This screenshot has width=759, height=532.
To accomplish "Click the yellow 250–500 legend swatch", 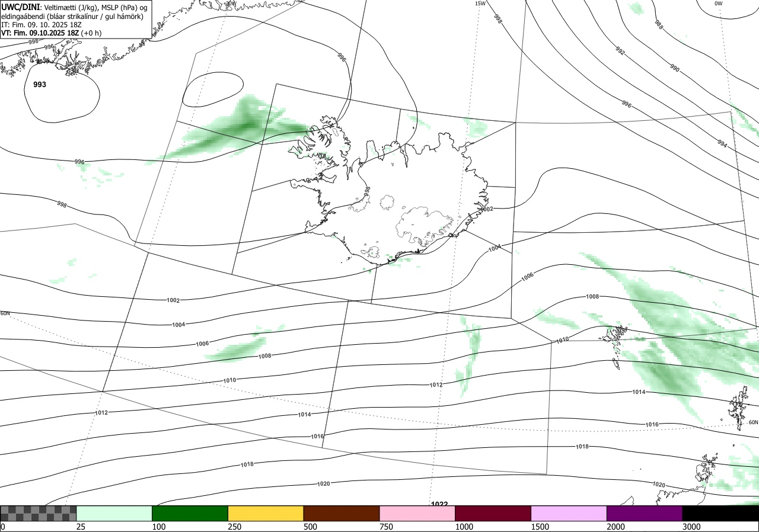I will 266,513.
